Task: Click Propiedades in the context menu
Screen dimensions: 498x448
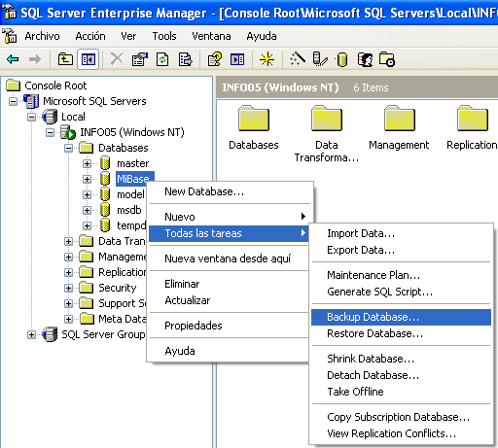Action: pos(194,326)
